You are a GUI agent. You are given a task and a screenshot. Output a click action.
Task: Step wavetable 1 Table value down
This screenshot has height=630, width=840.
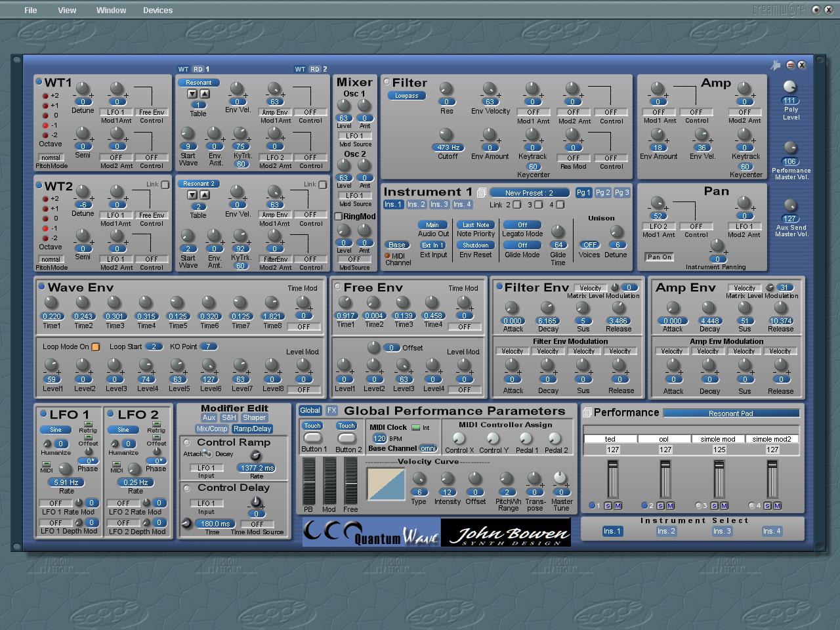click(x=192, y=94)
